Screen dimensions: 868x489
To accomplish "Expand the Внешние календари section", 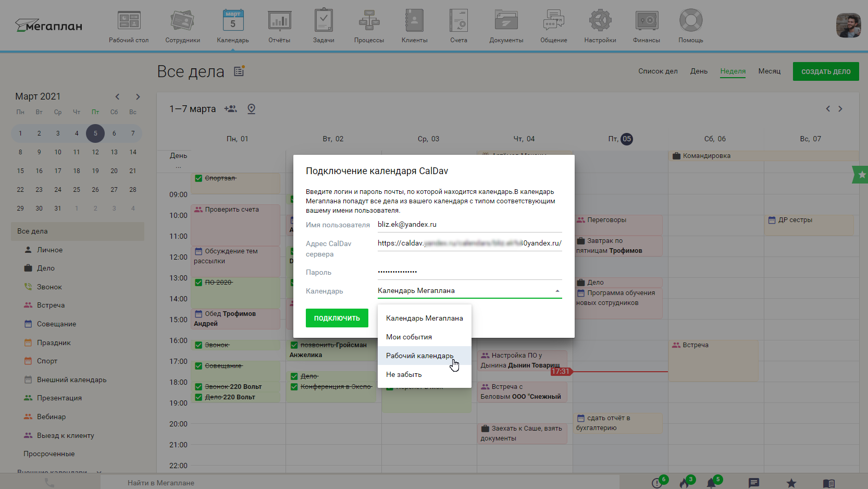I will (x=59, y=472).
